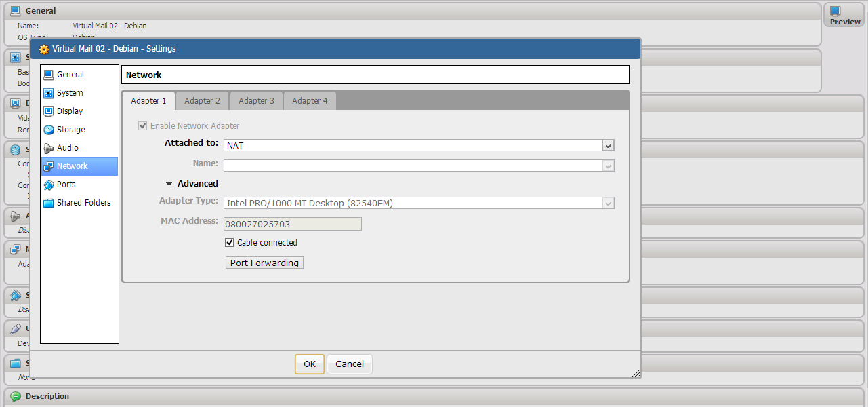The image size is (868, 407).
Task: Click the Audio speaker icon in sidebar
Action: (x=49, y=148)
